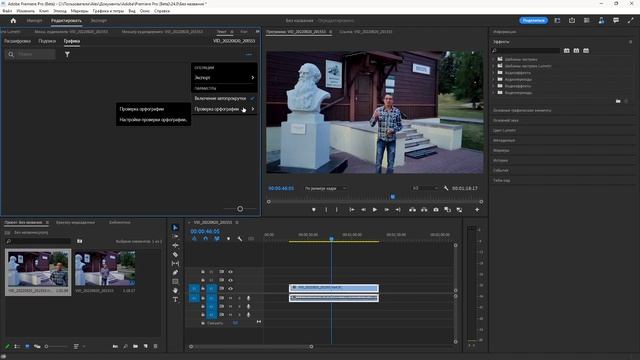The width and height of the screenshot is (640, 360).
Task: Select the Type text tool
Action: [175, 299]
